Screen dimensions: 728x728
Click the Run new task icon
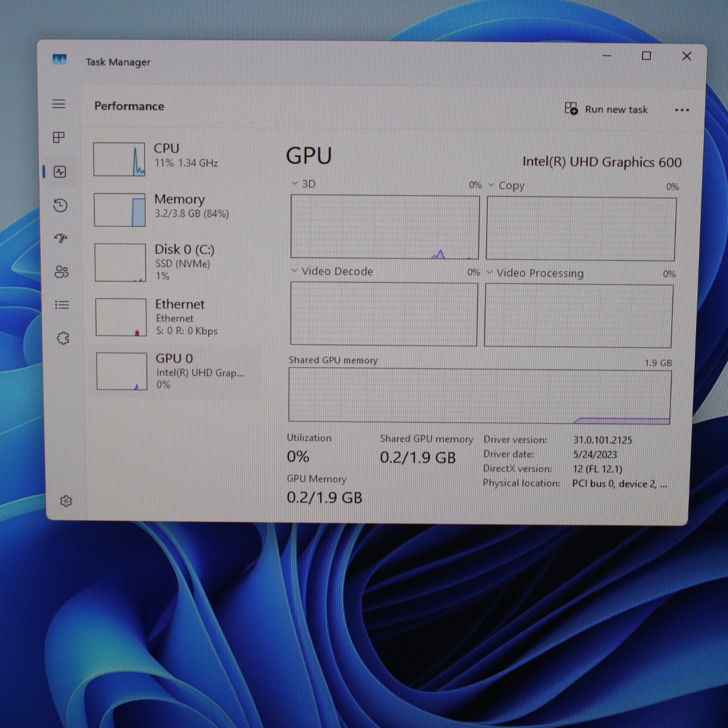[571, 108]
